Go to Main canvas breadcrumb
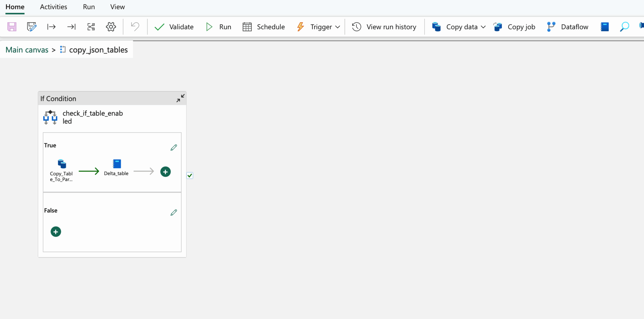 (x=27, y=50)
